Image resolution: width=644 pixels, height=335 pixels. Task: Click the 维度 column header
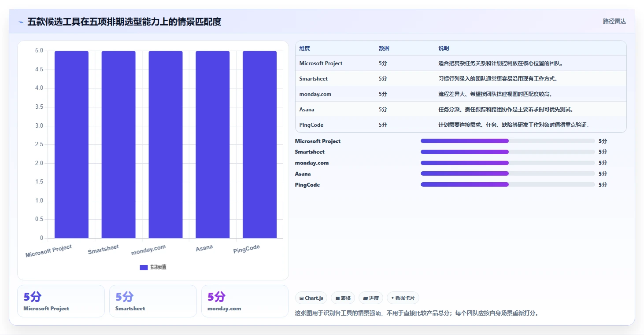[x=304, y=48]
